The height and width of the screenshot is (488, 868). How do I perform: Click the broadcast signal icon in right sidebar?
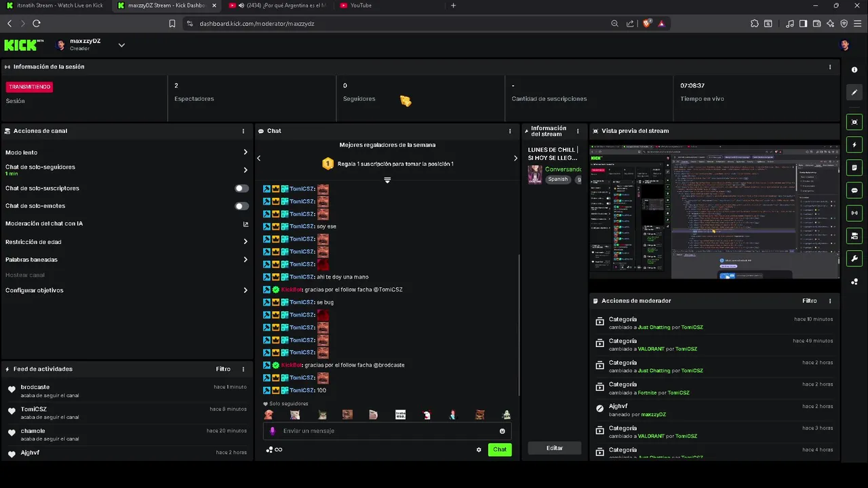point(854,213)
